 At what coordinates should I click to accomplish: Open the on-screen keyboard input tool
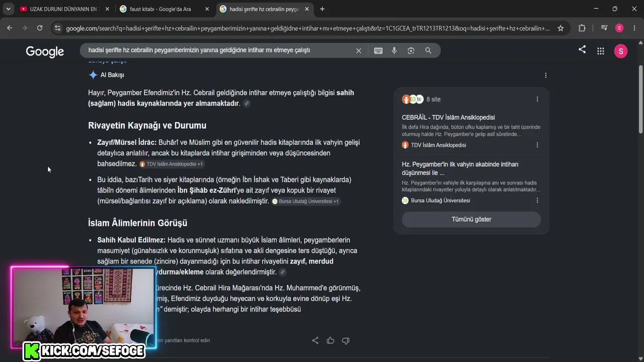point(378,50)
